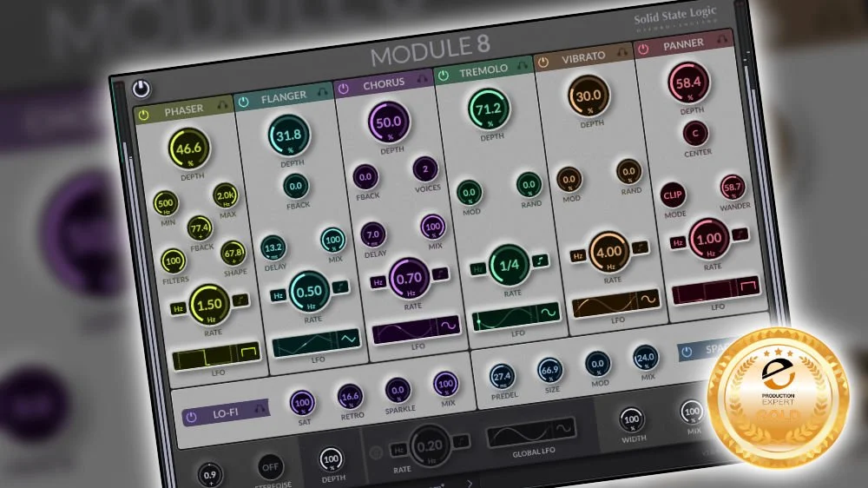This screenshot has height=488, width=868.
Task: Click the Flanger Hz rate mode button
Action: pyautogui.click(x=279, y=295)
